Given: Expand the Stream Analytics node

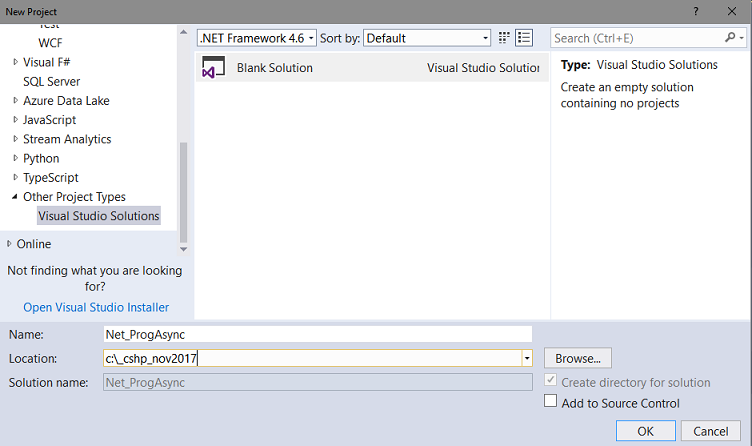Looking at the screenshot, I should tap(15, 139).
